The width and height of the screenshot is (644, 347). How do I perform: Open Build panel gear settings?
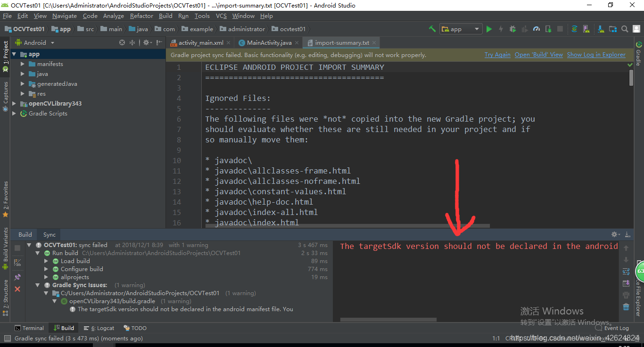click(x=615, y=234)
